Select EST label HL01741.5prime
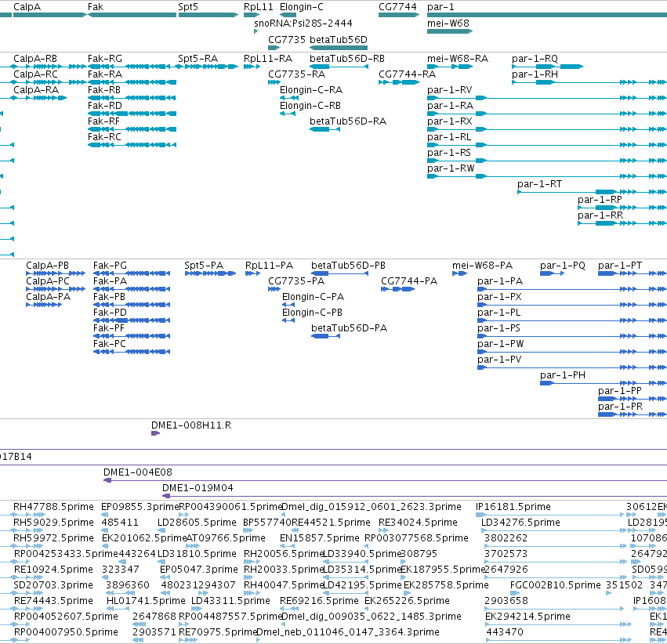Screen dimensions: 667x644 click(x=146, y=601)
